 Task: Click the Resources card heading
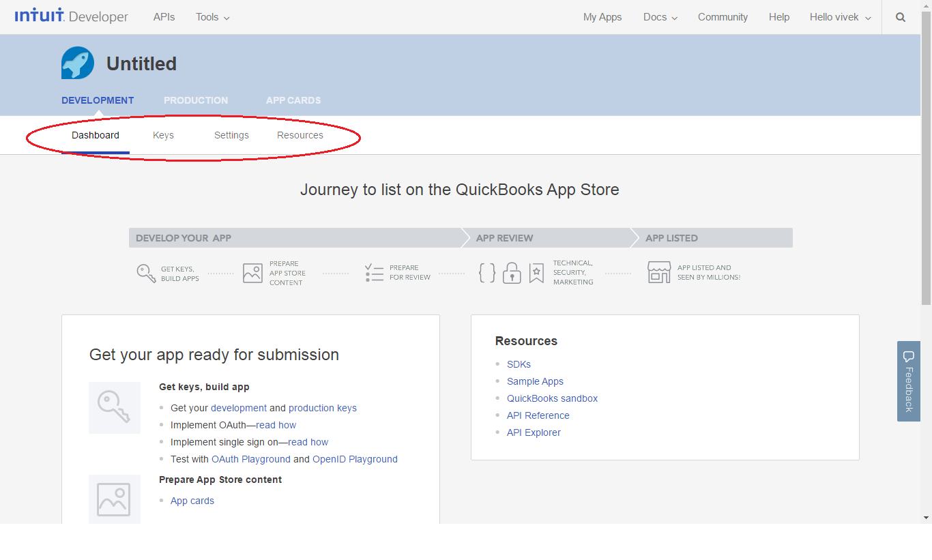coord(526,341)
